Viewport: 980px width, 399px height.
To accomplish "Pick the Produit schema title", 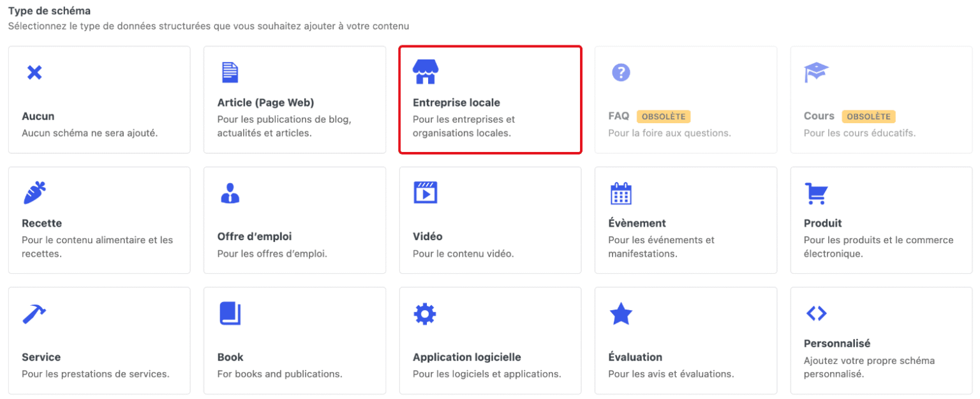I will coord(823,223).
